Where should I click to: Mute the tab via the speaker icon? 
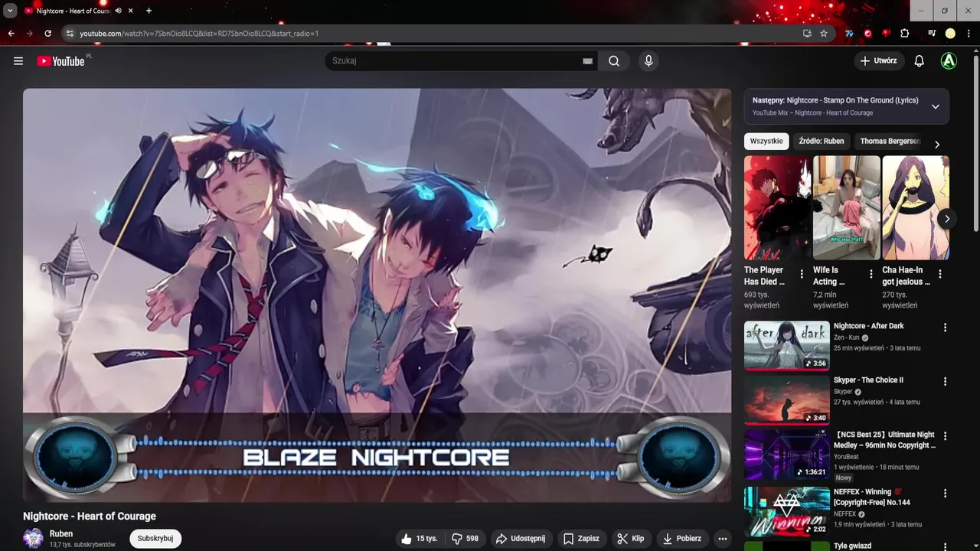(x=118, y=11)
